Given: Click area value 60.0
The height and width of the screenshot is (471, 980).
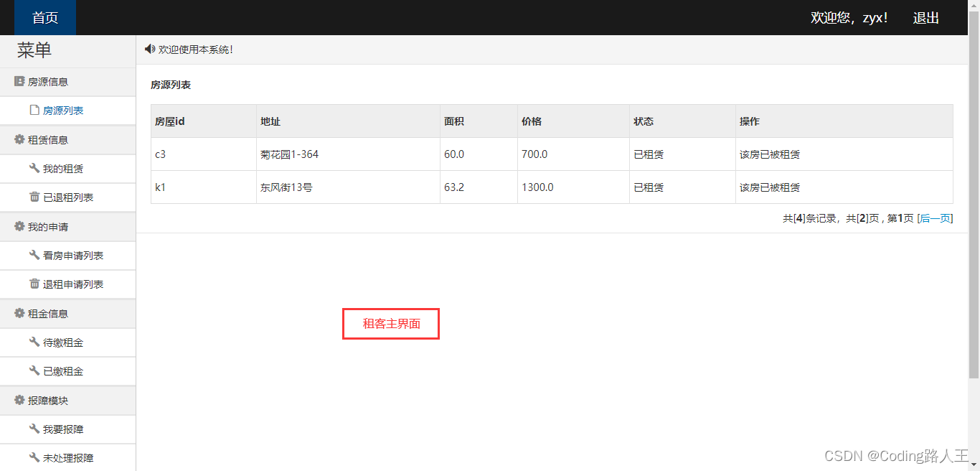Looking at the screenshot, I should [454, 154].
